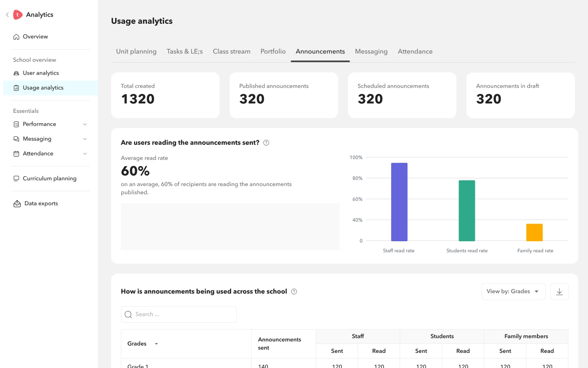Image resolution: width=588 pixels, height=368 pixels.
Task: Click the Attendance calendar icon
Action: [x=16, y=154]
